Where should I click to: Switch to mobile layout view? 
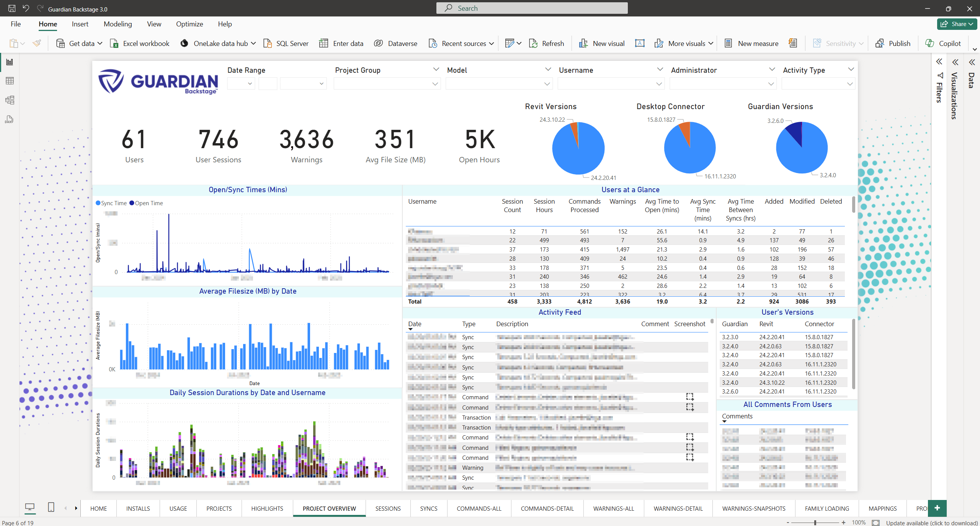[51, 508]
